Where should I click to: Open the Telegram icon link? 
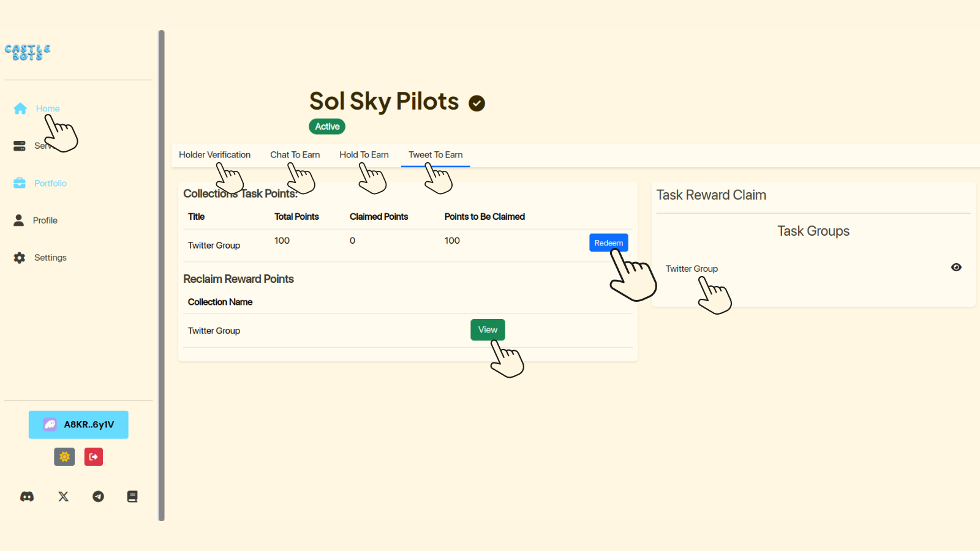[98, 497]
